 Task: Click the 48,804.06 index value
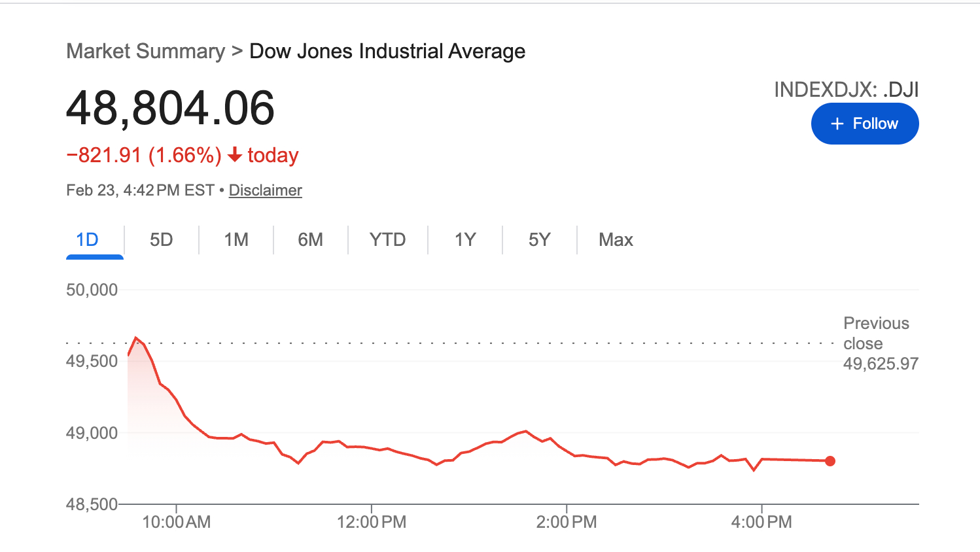click(170, 108)
